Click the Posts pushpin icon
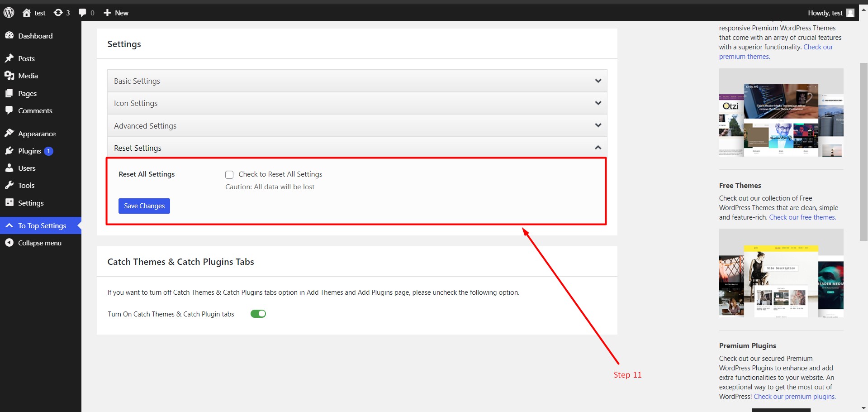 (x=9, y=58)
